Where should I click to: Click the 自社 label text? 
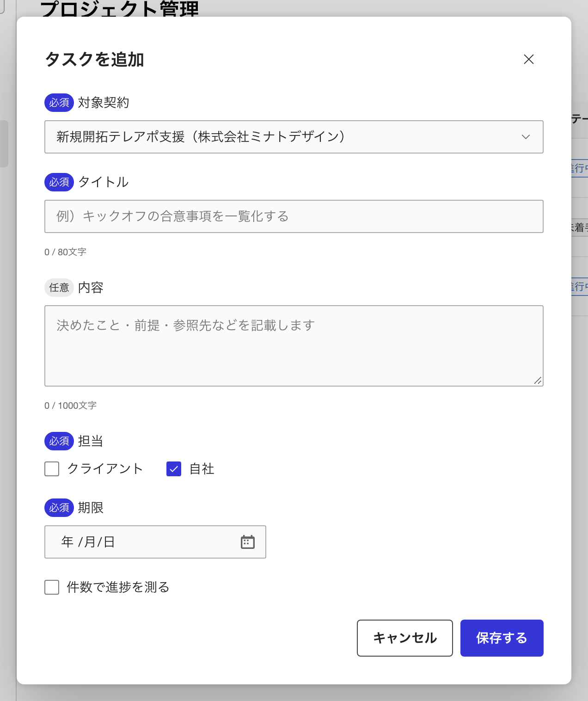pos(202,469)
